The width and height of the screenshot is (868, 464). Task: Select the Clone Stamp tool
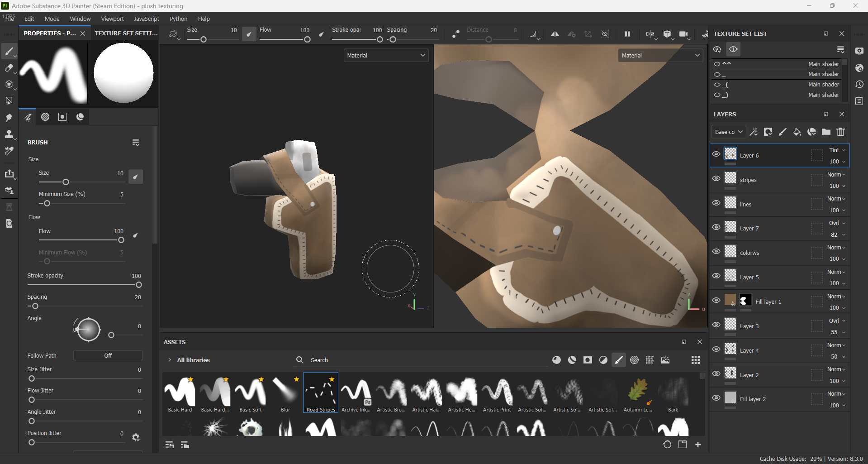point(9,134)
